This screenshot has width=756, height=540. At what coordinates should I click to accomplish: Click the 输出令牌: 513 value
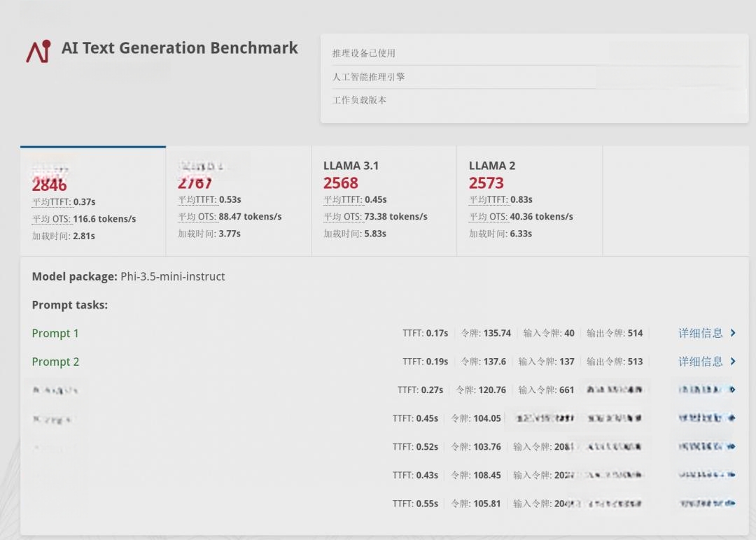(x=615, y=362)
